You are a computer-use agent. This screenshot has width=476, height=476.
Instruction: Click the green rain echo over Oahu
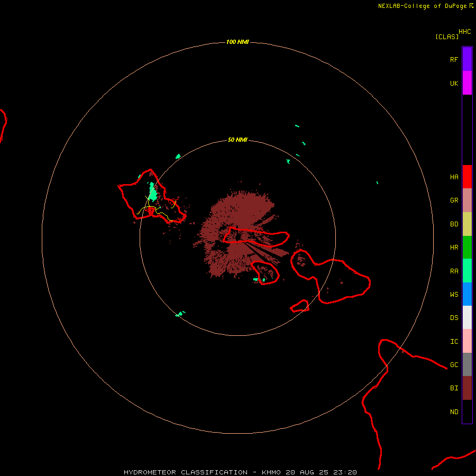153,192
